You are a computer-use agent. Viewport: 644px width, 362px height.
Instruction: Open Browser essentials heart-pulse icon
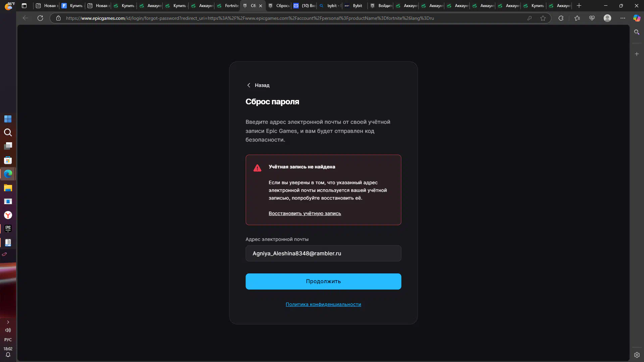point(592,18)
